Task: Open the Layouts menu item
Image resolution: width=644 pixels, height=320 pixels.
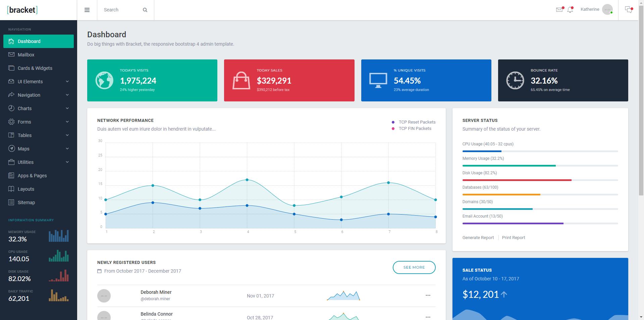Action: [39, 189]
